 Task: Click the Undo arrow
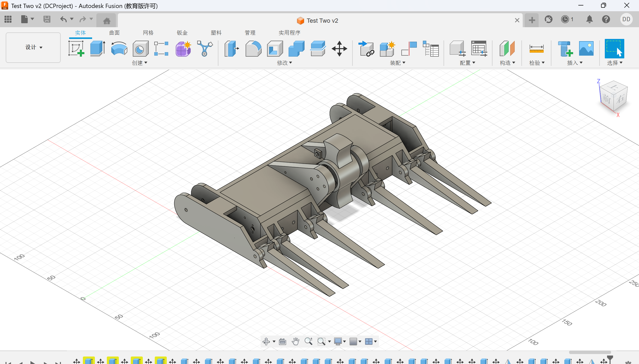63,19
